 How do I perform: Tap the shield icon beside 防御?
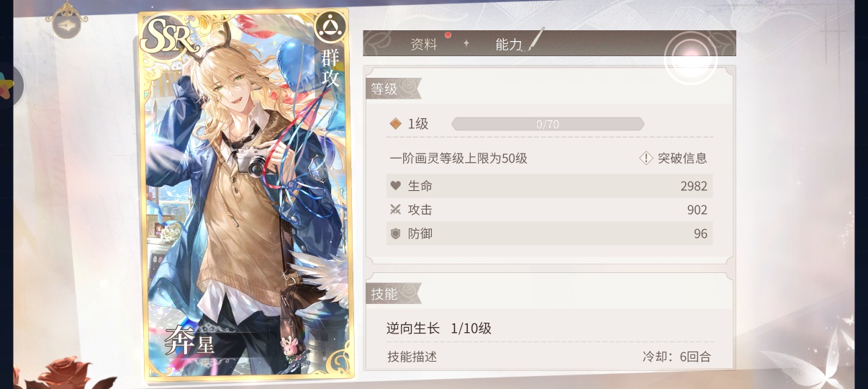395,233
